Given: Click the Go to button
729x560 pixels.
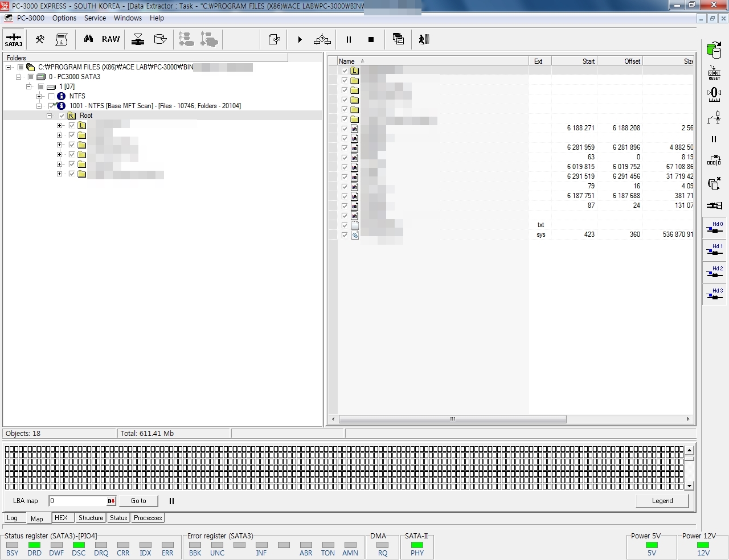Looking at the screenshot, I should [x=138, y=501].
